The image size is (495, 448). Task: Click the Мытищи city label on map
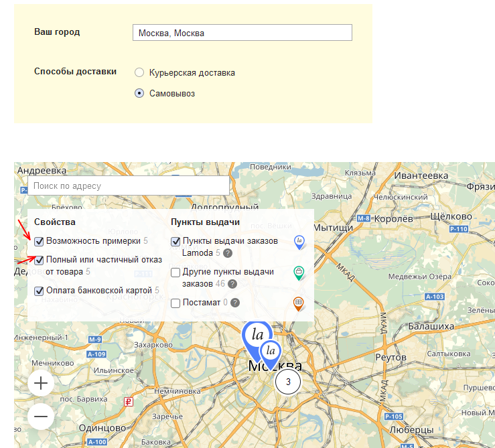click(333, 228)
